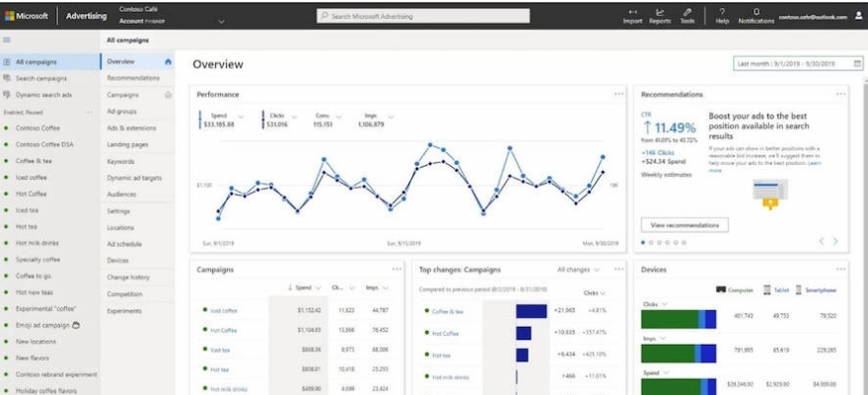Open the Notifications bell icon
The image size is (868, 395).
click(x=757, y=12)
